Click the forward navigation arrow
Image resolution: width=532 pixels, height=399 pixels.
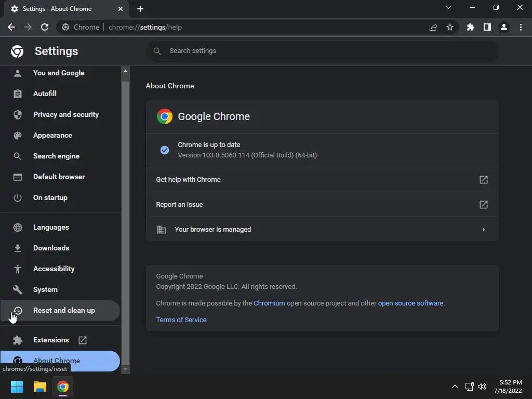(28, 27)
